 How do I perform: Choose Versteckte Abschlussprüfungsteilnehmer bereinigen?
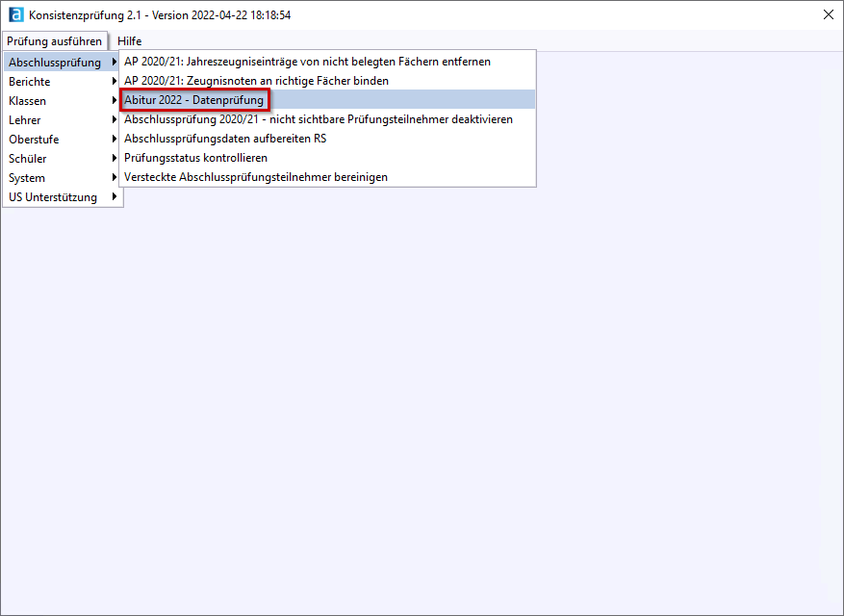327,177
